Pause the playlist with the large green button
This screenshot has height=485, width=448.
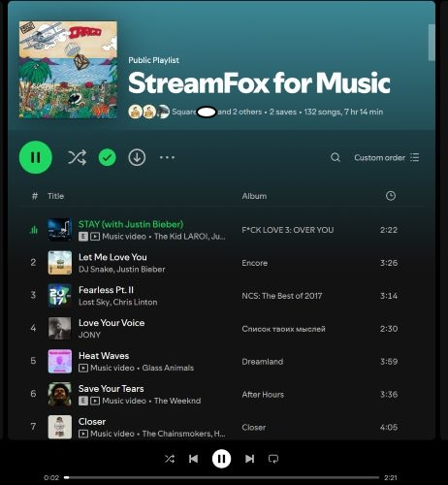coord(36,157)
